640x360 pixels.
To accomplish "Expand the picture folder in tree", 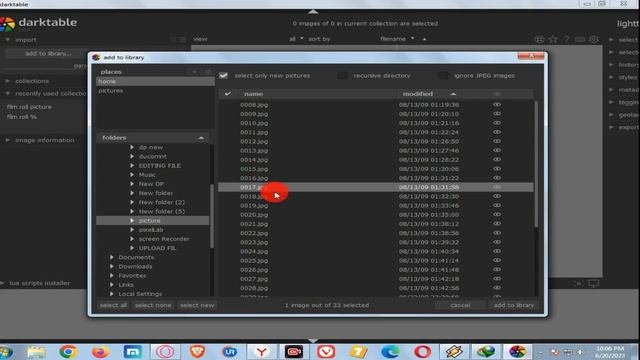I will (x=132, y=220).
